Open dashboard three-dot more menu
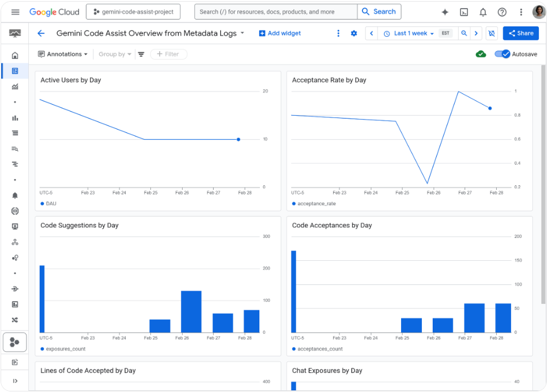 click(338, 33)
